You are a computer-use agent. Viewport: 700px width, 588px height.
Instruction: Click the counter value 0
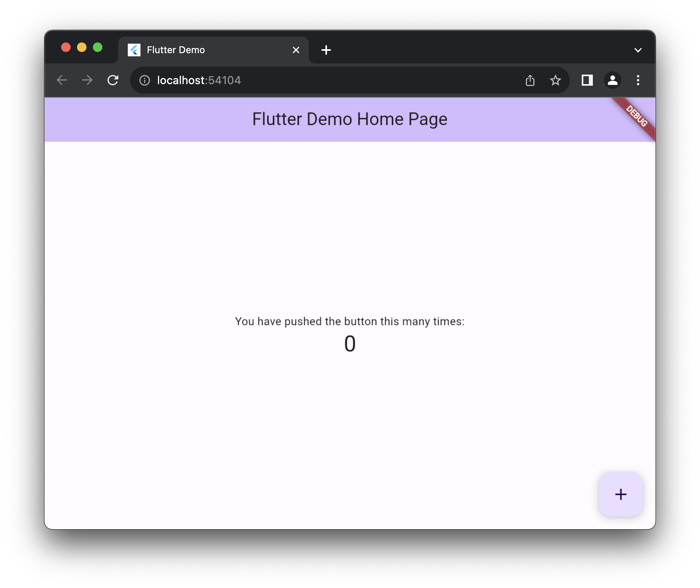350,344
